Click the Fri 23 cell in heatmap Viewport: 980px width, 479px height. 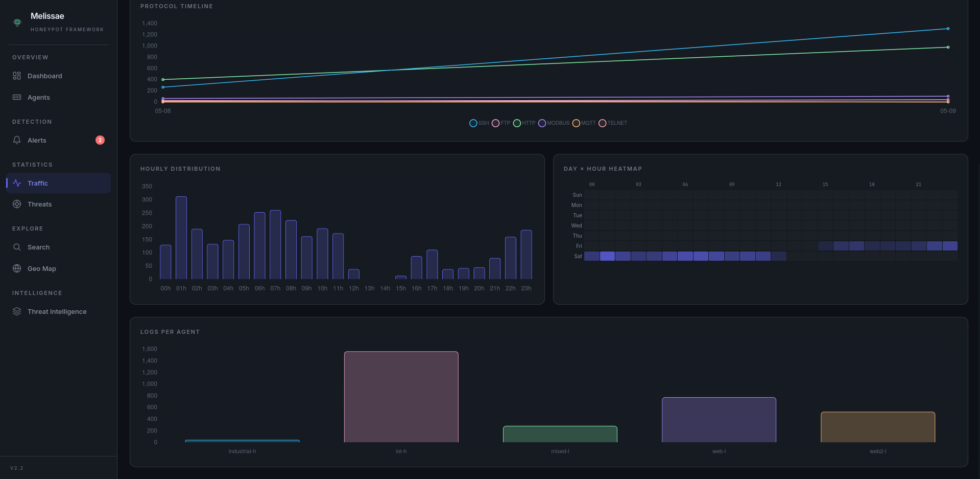(x=950, y=246)
